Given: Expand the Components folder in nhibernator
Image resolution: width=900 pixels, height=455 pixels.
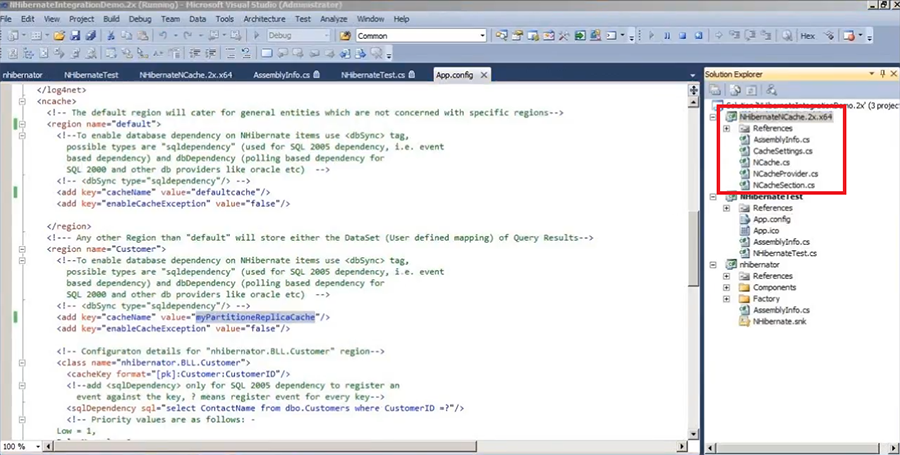Looking at the screenshot, I should [x=727, y=287].
